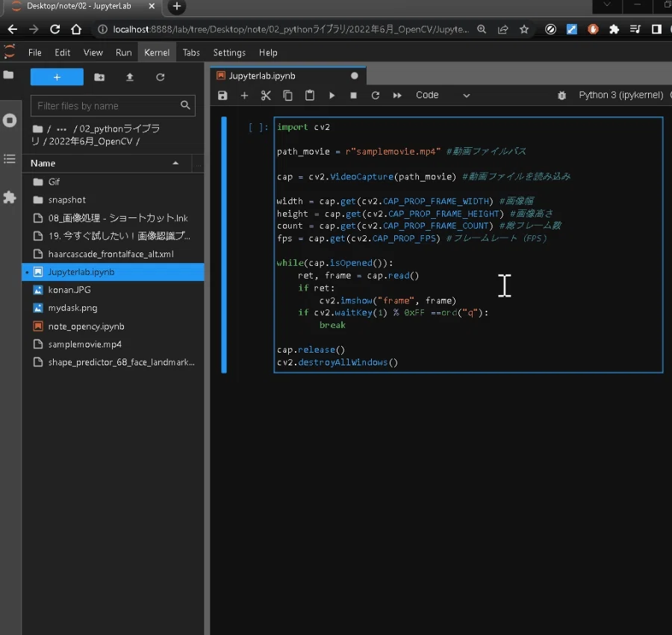The width and height of the screenshot is (672, 635).
Task: Insert a new cell below
Action: 244,95
